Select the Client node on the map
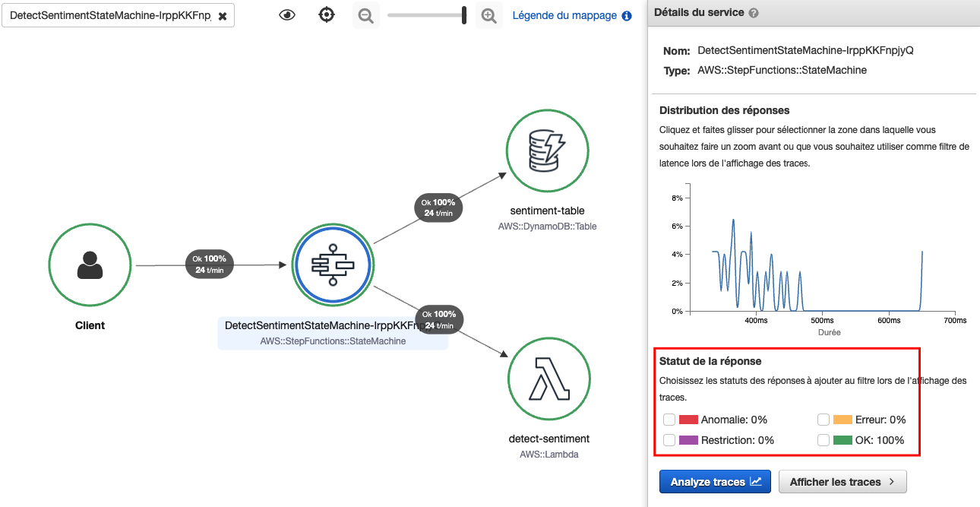The width and height of the screenshot is (980, 507). coord(90,265)
